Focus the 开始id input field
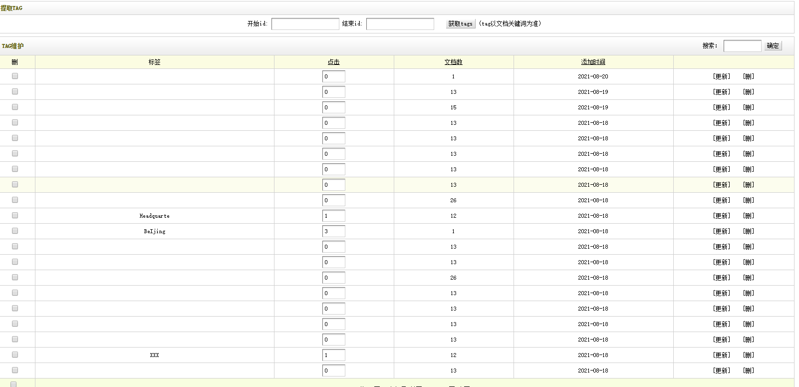Screen dimensions: 799x387 tap(305, 24)
